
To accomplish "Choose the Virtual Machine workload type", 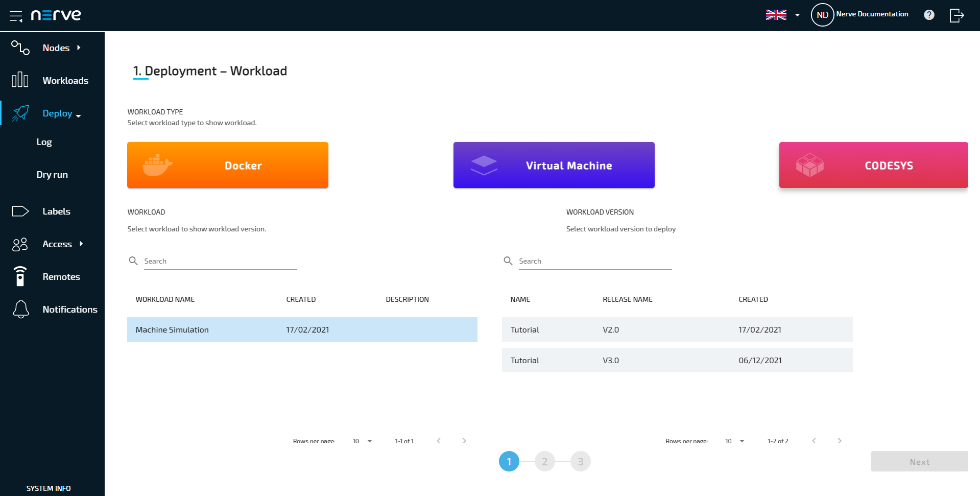I will click(x=554, y=165).
